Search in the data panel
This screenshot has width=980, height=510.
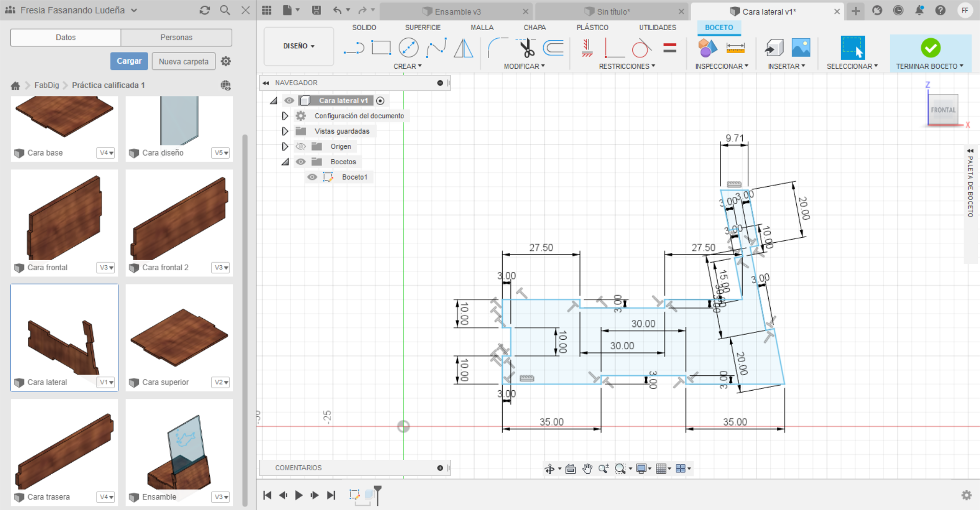225,10
